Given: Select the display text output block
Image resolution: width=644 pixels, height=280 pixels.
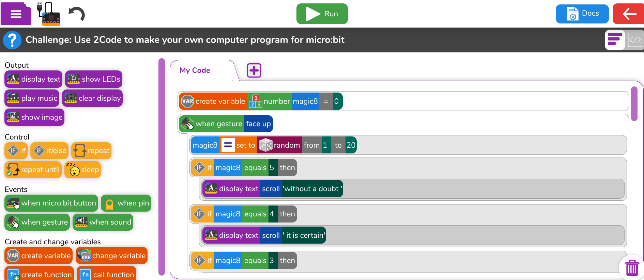Looking at the screenshot, I should click(33, 79).
